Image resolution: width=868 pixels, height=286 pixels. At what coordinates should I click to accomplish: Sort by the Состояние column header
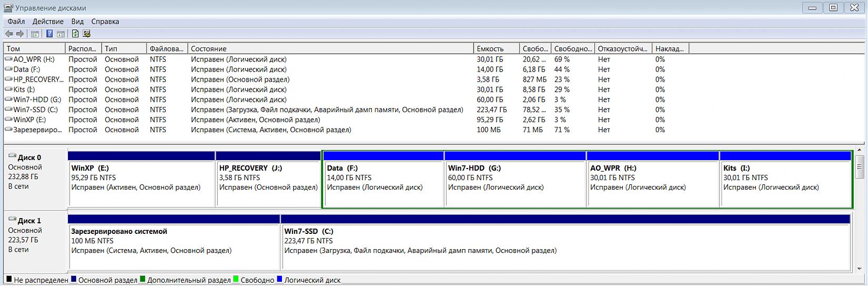[x=330, y=48]
